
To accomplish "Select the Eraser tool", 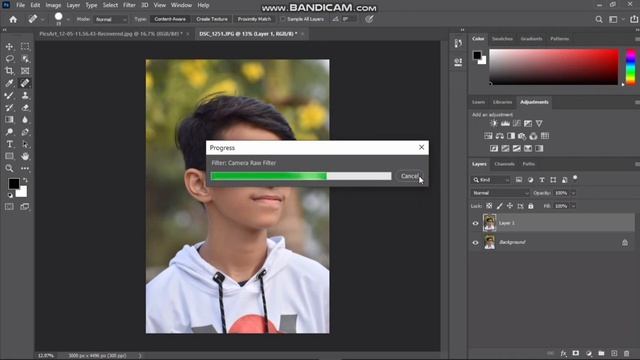I will (x=25, y=108).
